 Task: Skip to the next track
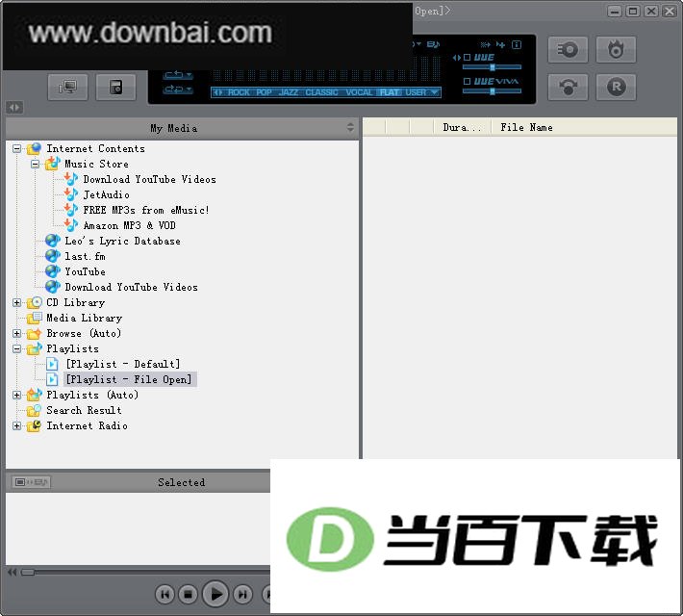[243, 594]
